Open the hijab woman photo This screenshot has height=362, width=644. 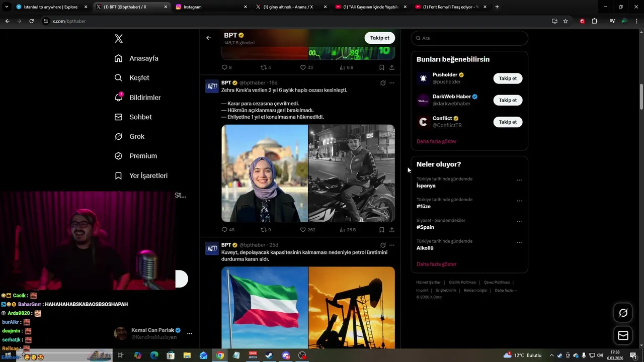tap(265, 173)
